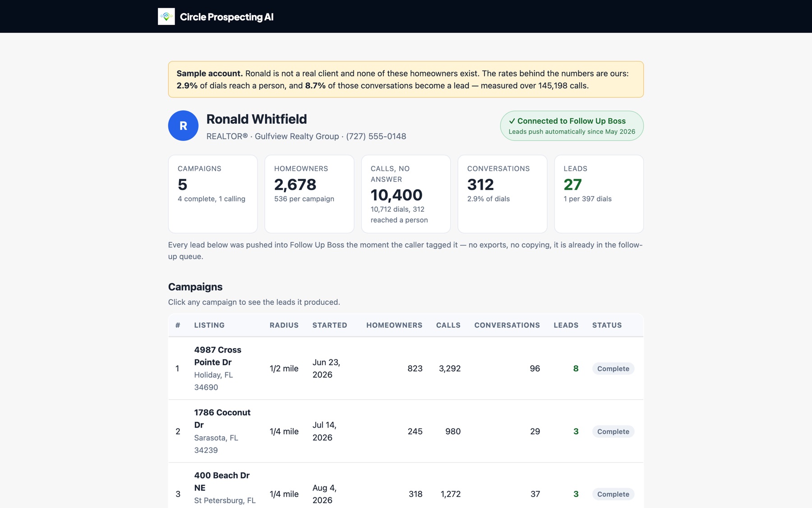Click the Circle Prospecting AI logo icon
The width and height of the screenshot is (812, 508).
pyautogui.click(x=166, y=17)
